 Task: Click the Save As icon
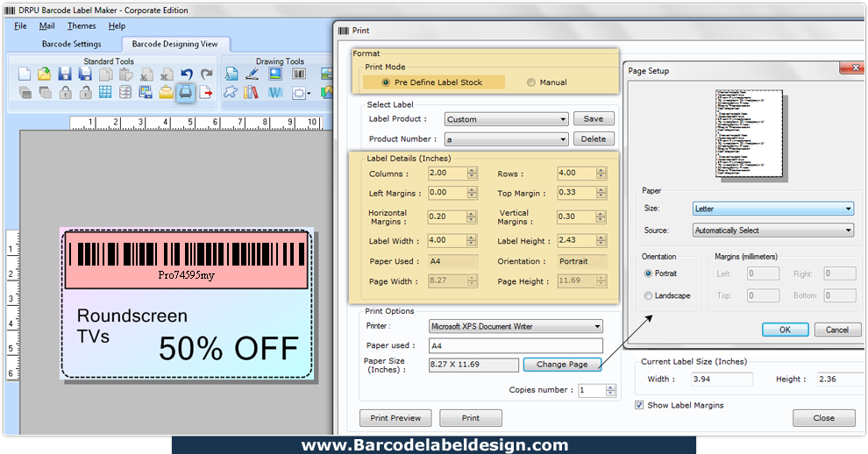(85, 74)
